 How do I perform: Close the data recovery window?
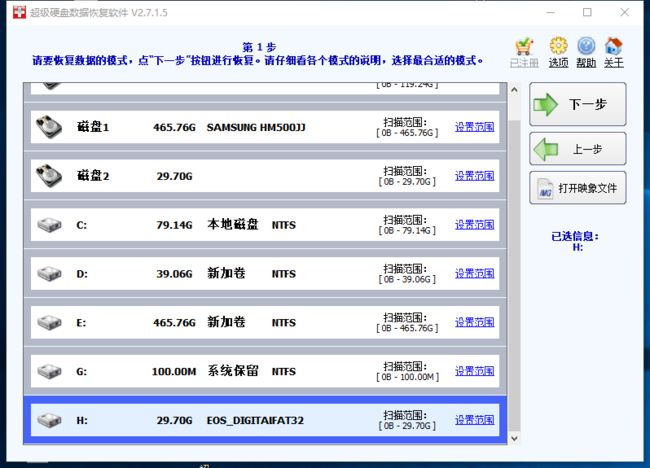point(625,12)
